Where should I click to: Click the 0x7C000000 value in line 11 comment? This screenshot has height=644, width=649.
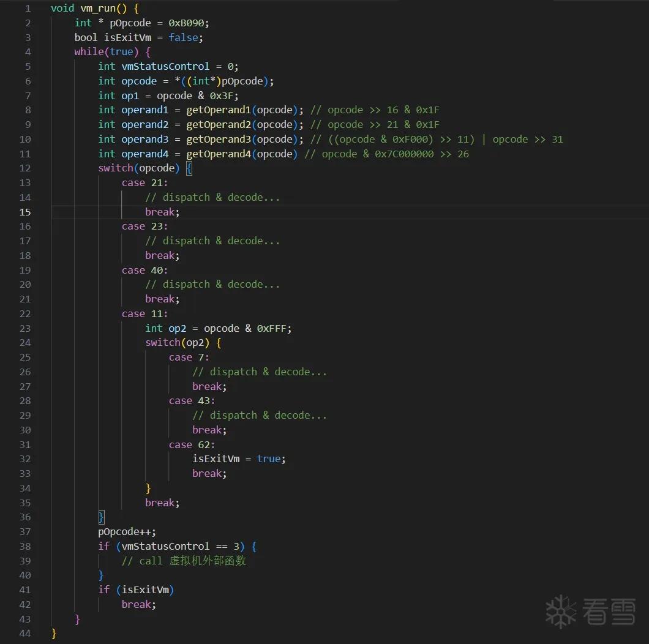coord(404,154)
